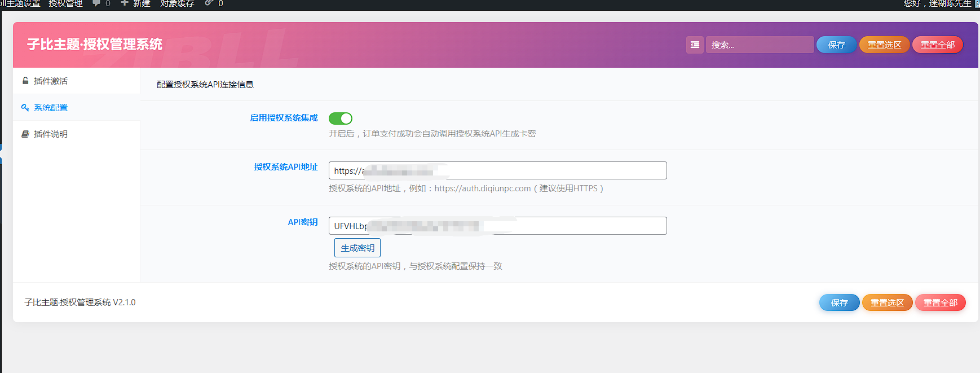Screen dimensions: 980x373
Task: Open 对象缓存 admin bar menu
Action: (177, 3)
